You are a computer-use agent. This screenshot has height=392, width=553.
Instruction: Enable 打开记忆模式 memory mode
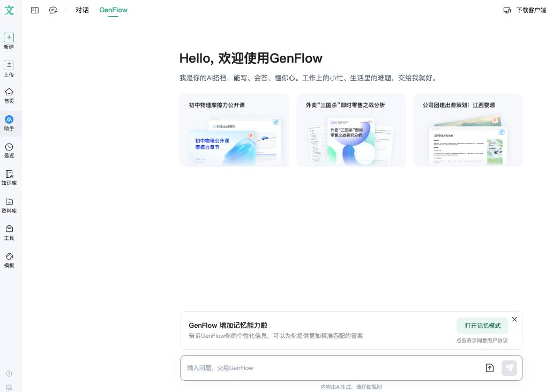click(482, 326)
